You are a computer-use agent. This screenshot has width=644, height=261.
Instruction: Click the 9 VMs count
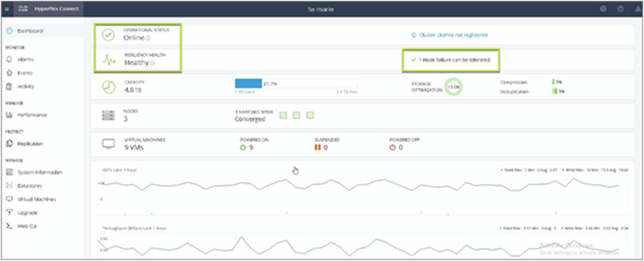coord(134,147)
